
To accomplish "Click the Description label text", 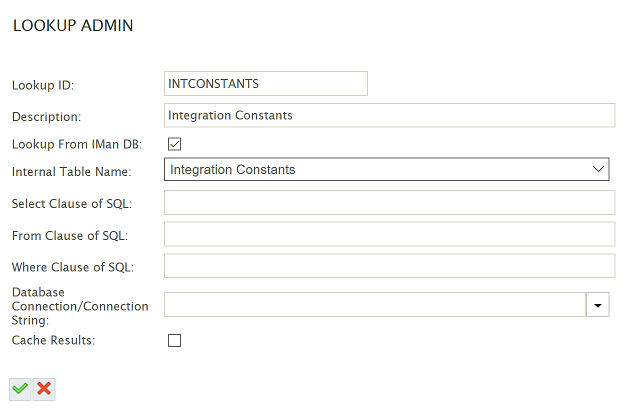I will [46, 117].
